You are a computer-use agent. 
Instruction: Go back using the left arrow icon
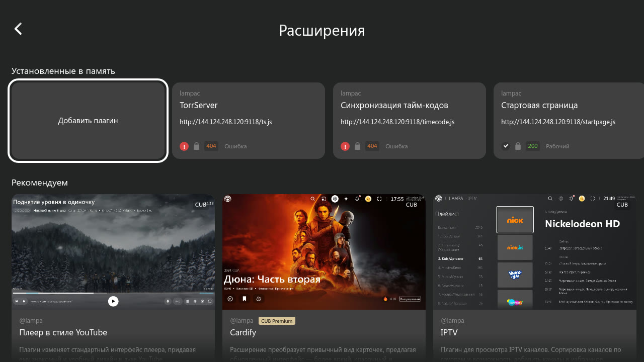pos(18,29)
